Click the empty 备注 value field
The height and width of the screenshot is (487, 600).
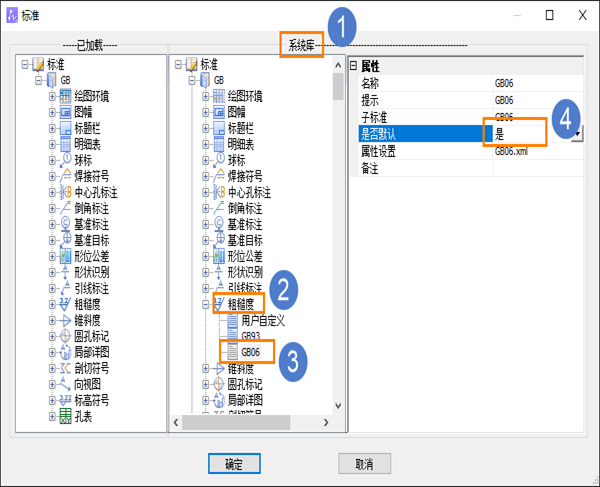pos(538,168)
